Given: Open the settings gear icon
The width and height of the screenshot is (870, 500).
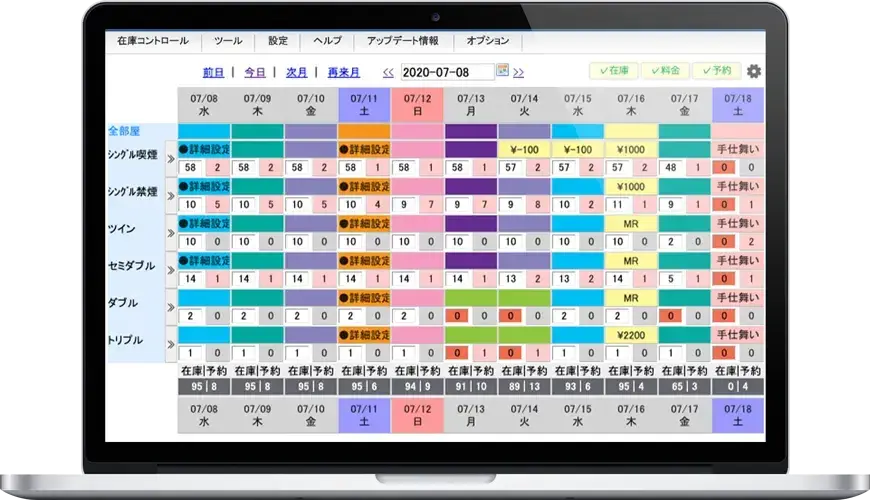Looking at the screenshot, I should tap(753, 71).
